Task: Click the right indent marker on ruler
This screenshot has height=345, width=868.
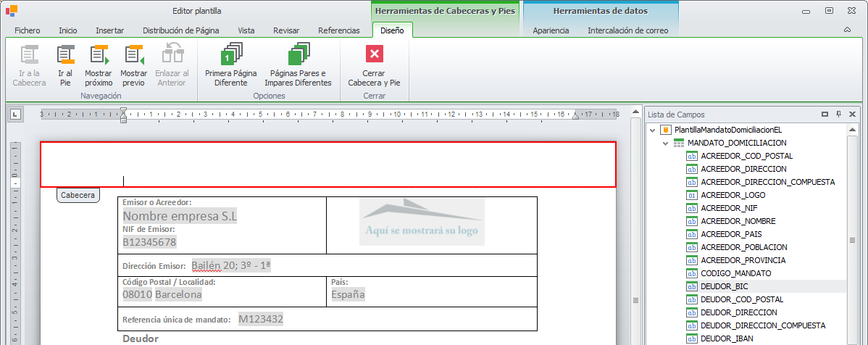Action: tap(576, 116)
